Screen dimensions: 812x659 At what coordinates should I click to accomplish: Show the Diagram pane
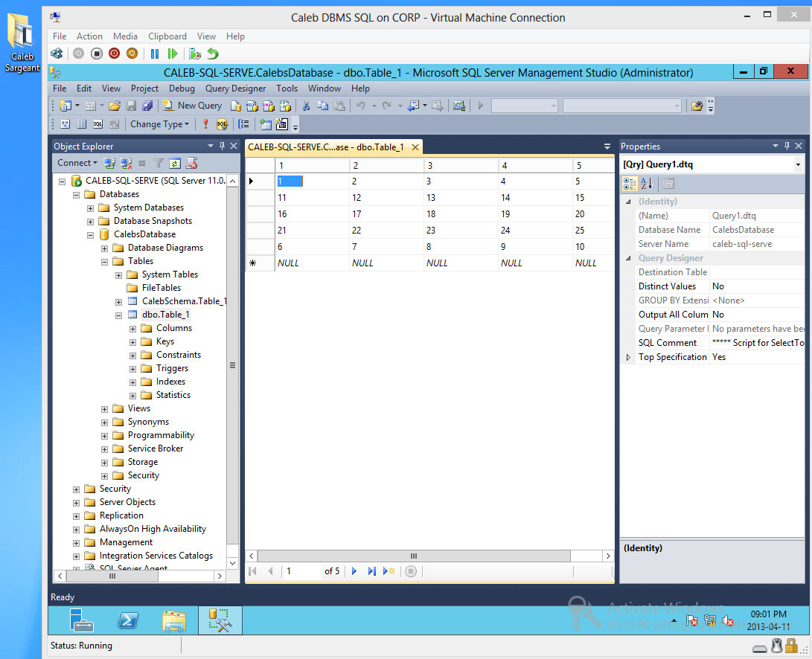pos(65,123)
